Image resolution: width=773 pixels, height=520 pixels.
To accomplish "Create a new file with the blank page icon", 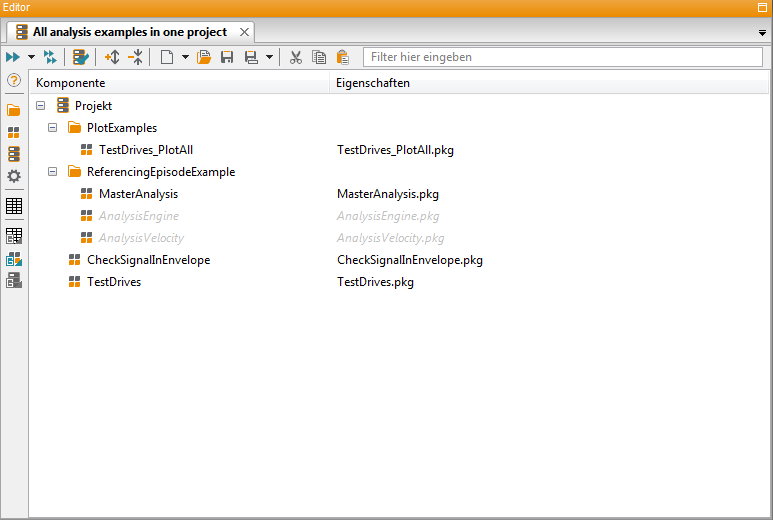I will [x=167, y=57].
